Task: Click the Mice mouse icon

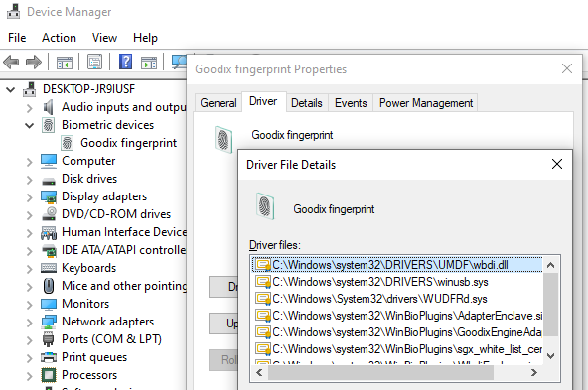Action: [x=49, y=286]
